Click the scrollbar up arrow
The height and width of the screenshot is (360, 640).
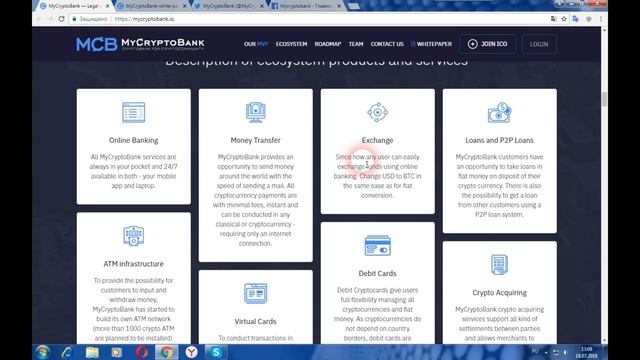tap(604, 30)
